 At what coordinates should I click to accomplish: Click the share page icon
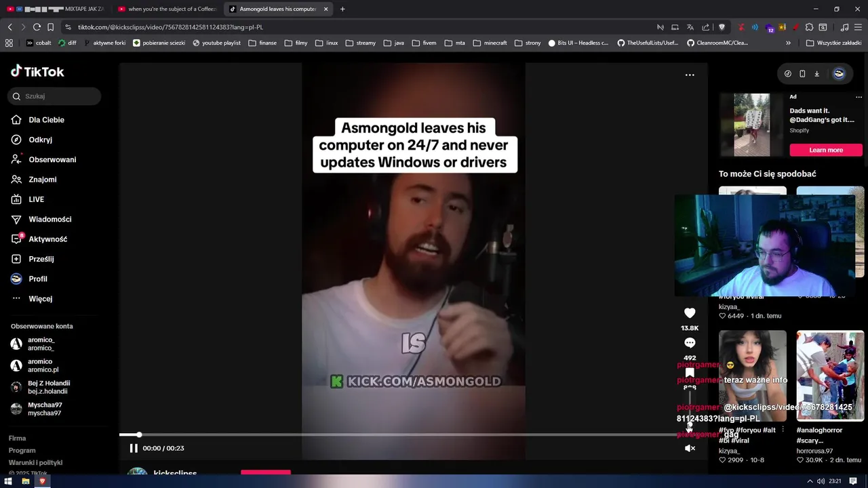coord(706,27)
